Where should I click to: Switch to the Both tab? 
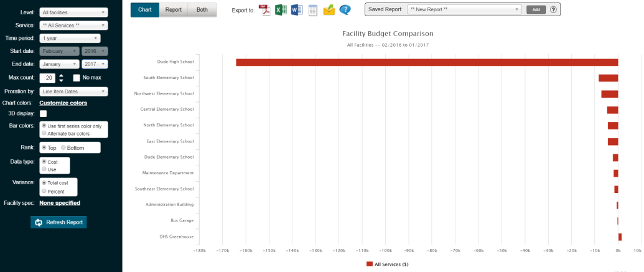pyautogui.click(x=202, y=10)
